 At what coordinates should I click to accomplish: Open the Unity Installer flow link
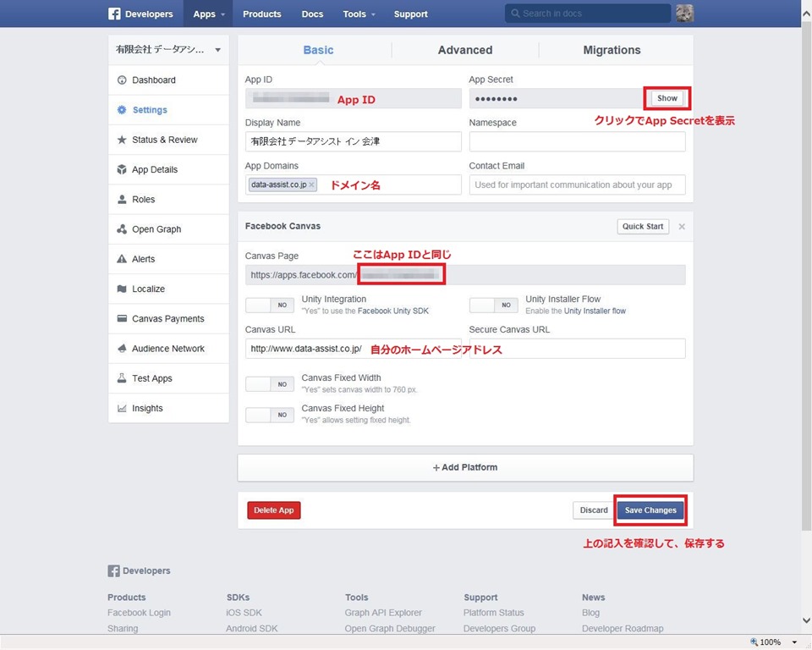tap(595, 311)
